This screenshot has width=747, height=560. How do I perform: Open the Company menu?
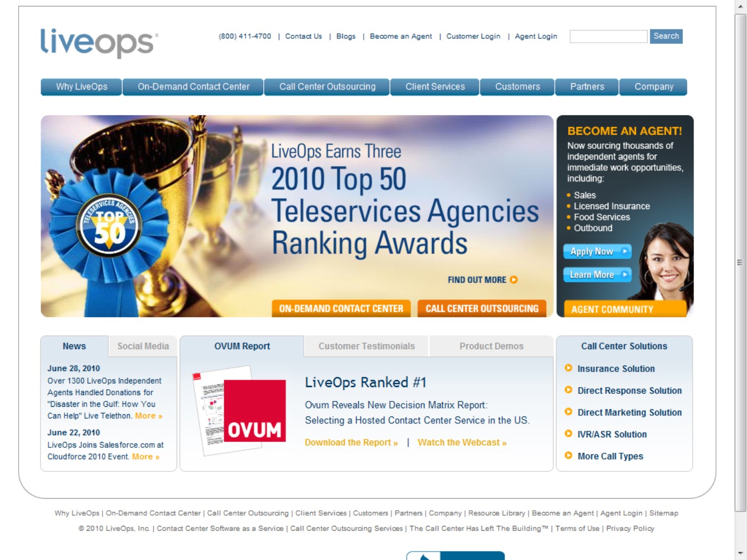click(x=654, y=87)
